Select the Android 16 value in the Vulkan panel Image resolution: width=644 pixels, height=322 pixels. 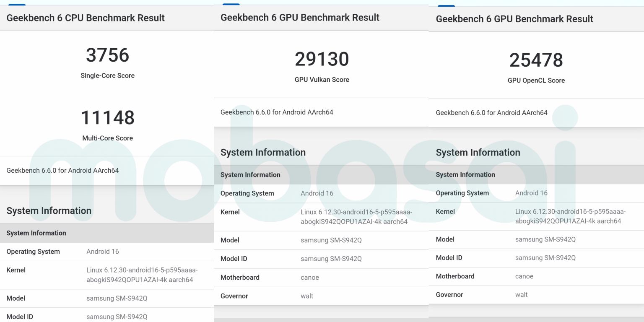click(317, 193)
